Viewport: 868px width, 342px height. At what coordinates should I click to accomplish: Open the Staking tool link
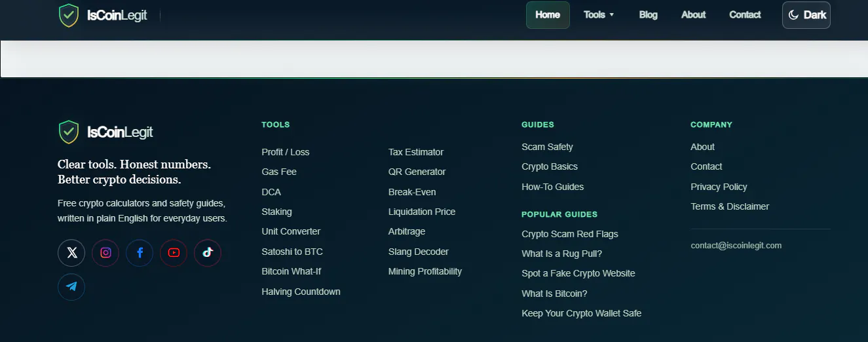pyautogui.click(x=276, y=212)
